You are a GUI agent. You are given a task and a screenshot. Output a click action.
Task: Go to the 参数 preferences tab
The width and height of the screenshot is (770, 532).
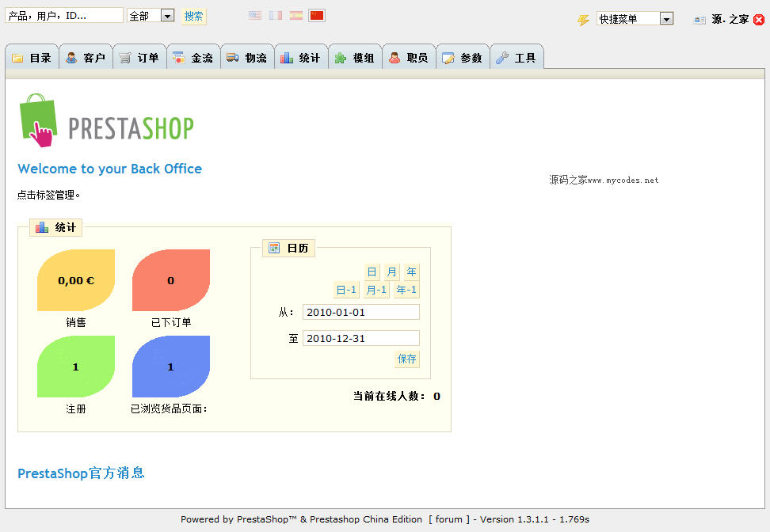pos(463,58)
